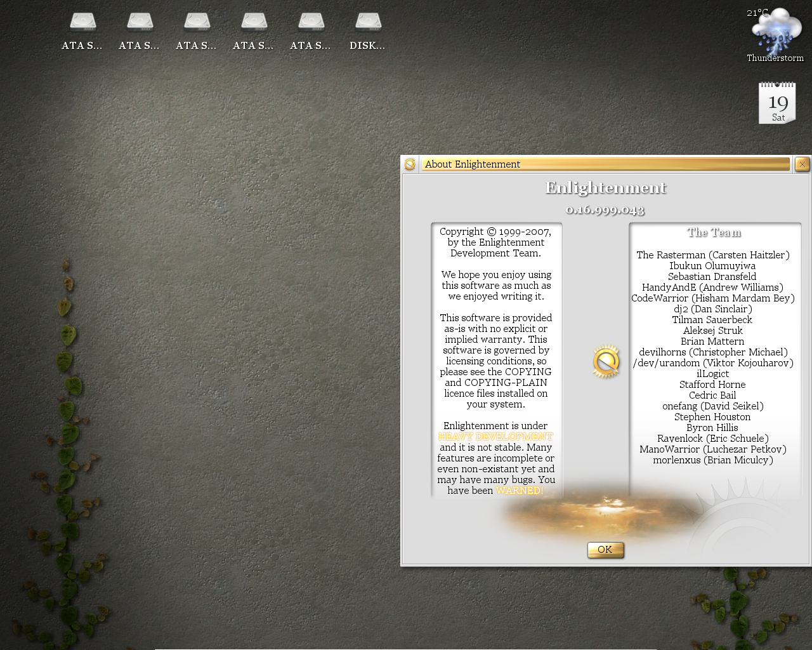
Task: Select Tilman Sauerbeck in team list
Action: [712, 320]
